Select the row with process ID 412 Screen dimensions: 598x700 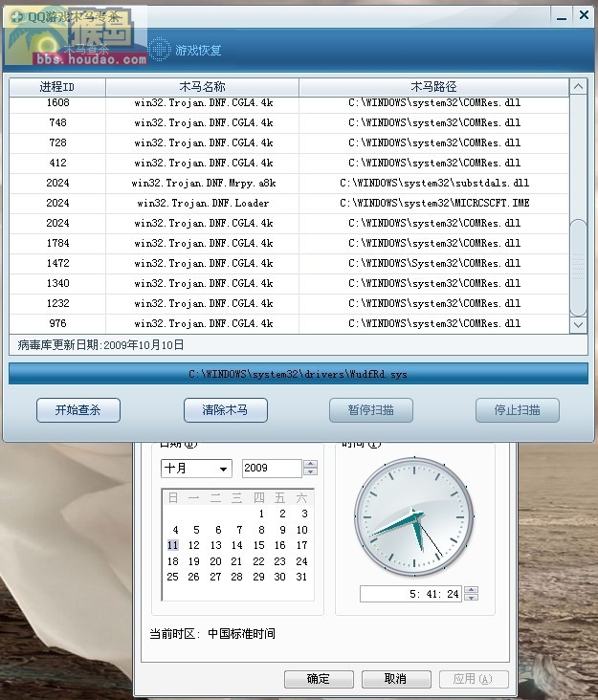pyautogui.click(x=289, y=163)
